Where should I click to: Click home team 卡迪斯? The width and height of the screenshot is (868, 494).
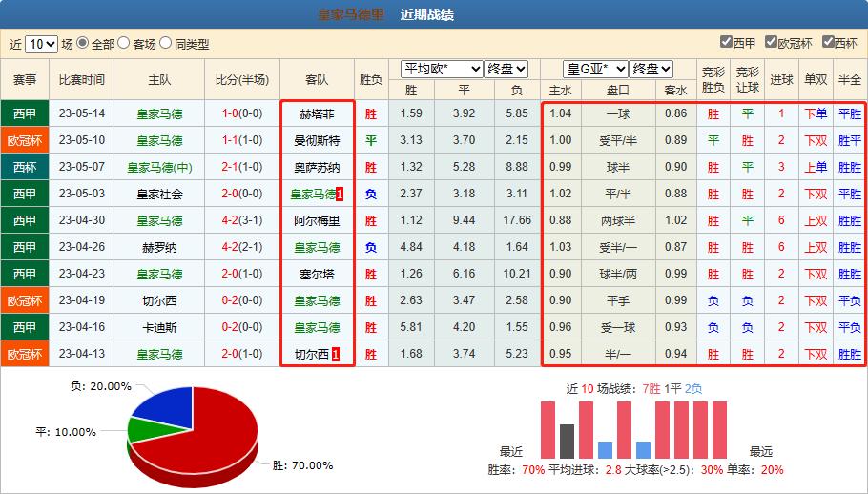[159, 327]
